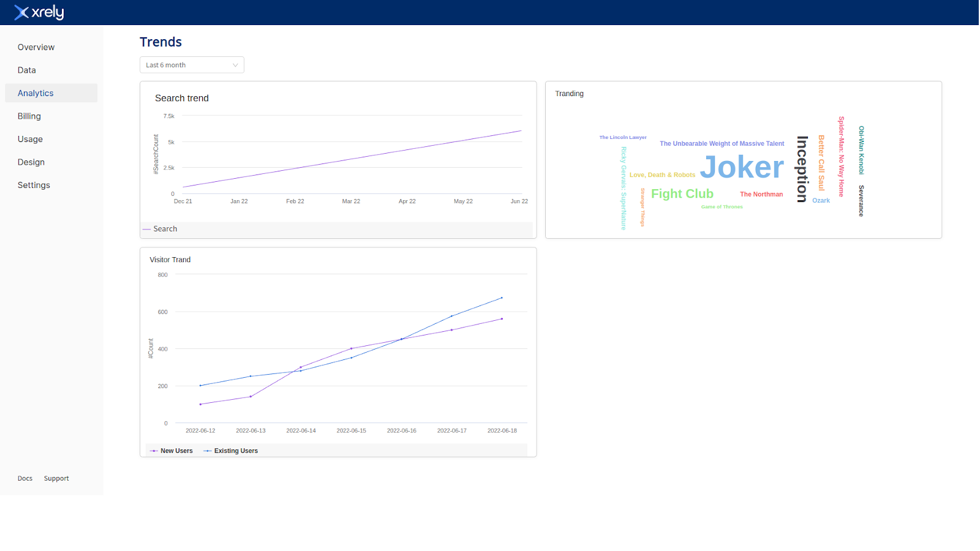Screen dimensions: 980x551
Task: Expand the 'Last 6 month' dropdown
Action: coord(192,65)
